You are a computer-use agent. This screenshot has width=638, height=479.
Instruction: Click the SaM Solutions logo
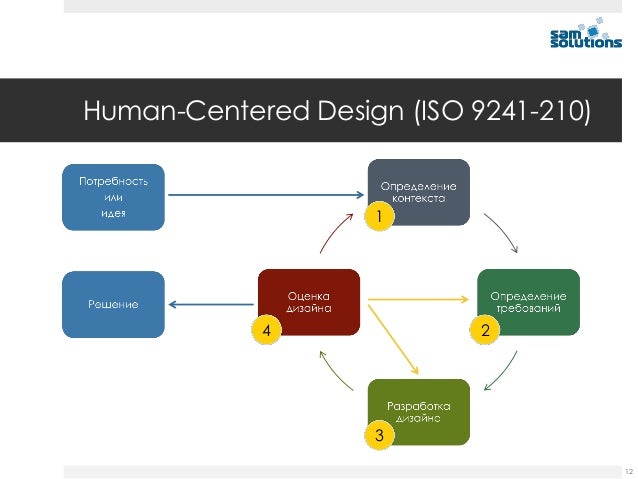tap(586, 33)
